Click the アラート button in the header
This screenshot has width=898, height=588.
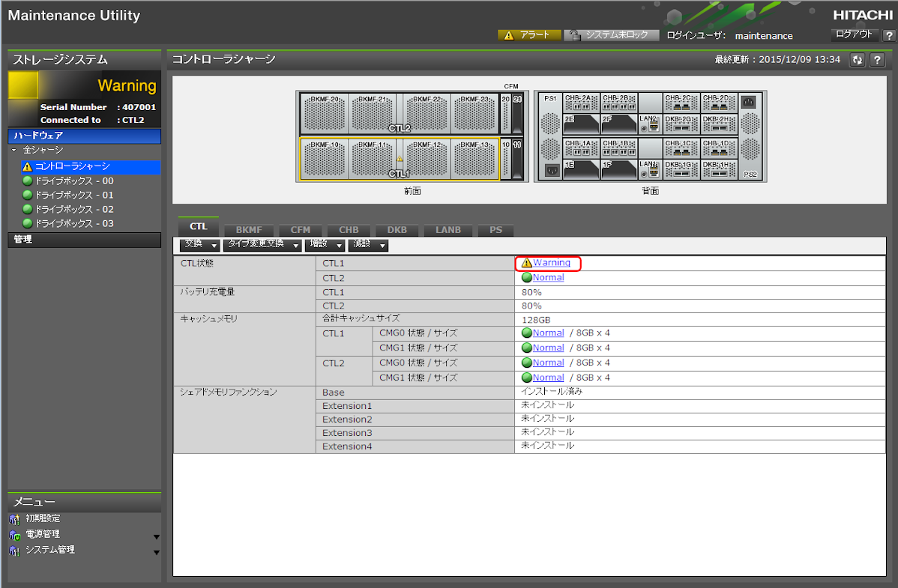click(x=528, y=35)
